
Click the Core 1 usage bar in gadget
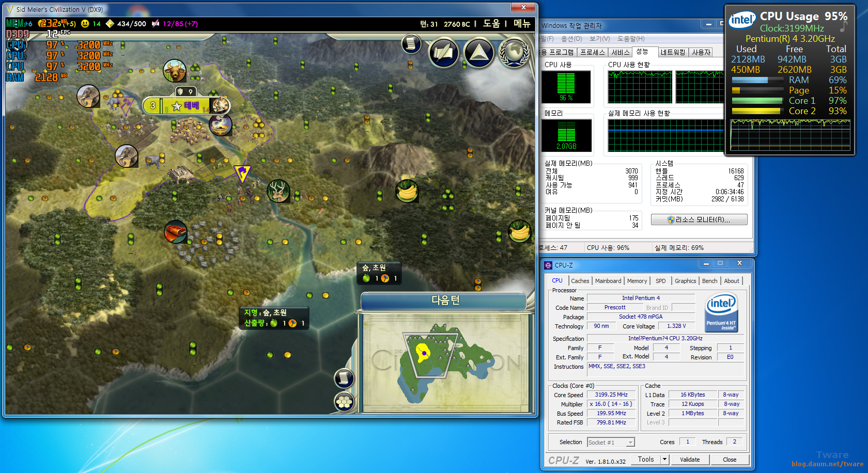[x=757, y=101]
